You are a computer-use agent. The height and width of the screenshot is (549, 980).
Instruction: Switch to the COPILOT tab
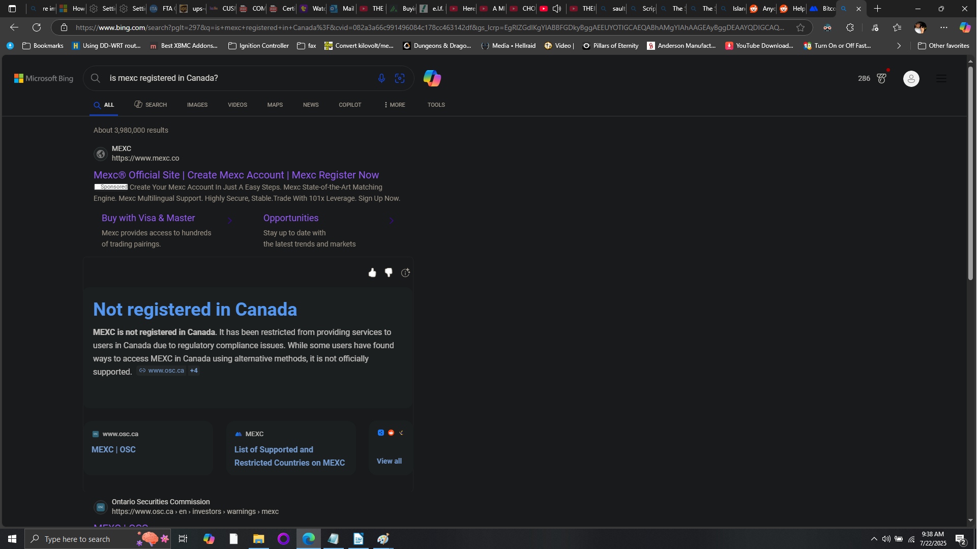[350, 105]
